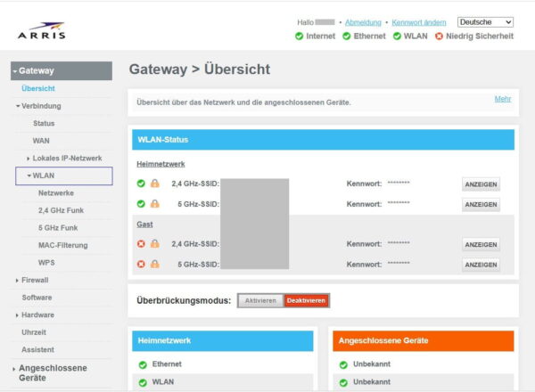The image size is (535, 392).
Task: Click the red Niedrig Sicherheit warning icon
Action: click(x=439, y=37)
